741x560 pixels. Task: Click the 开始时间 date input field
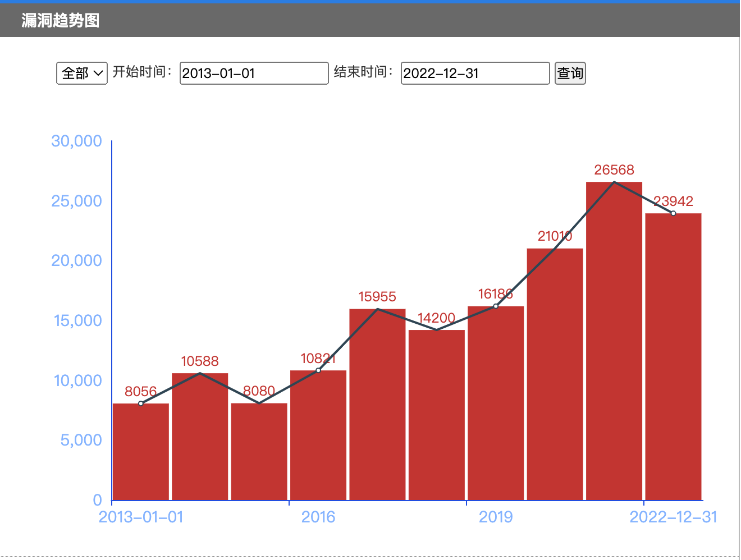coord(254,73)
